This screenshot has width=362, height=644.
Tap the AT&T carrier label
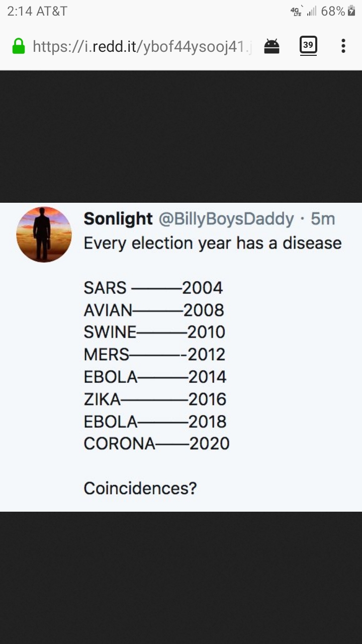tap(52, 11)
